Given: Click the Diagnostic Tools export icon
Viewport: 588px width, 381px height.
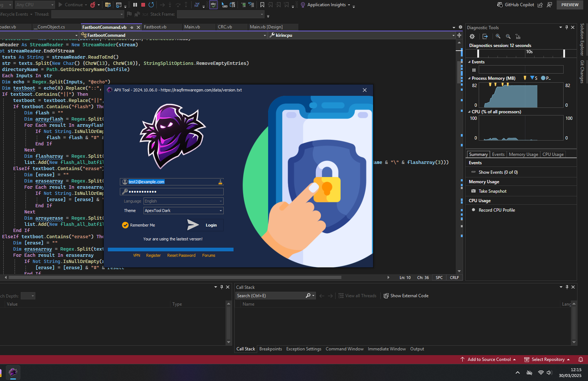Looking at the screenshot, I should pyautogui.click(x=485, y=36).
